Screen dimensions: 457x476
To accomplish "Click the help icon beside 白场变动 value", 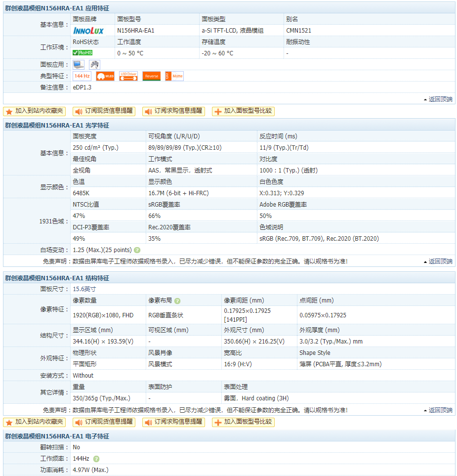I will tap(137, 250).
